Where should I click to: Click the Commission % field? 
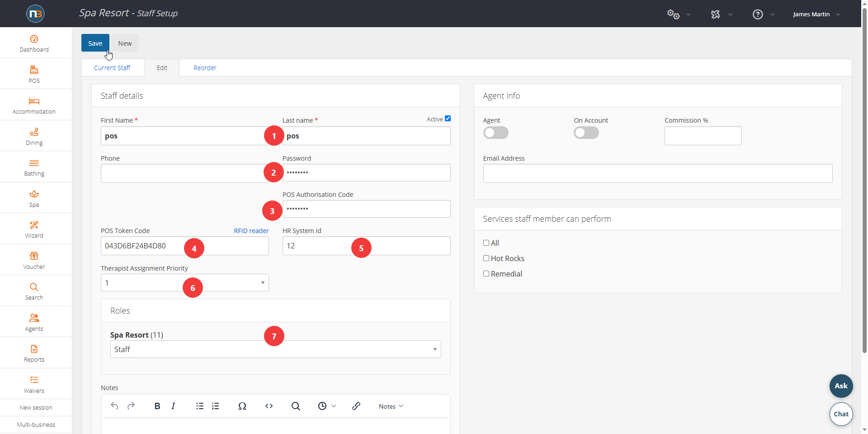(x=703, y=136)
